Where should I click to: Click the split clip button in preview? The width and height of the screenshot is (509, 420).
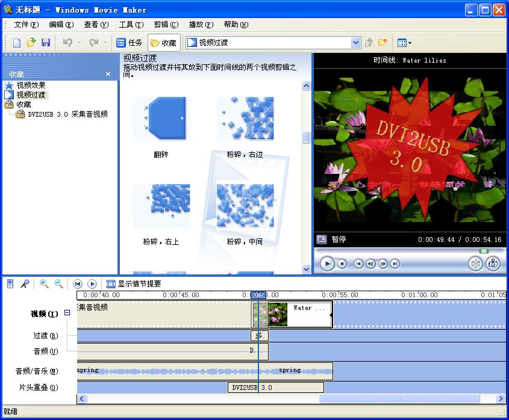476,264
